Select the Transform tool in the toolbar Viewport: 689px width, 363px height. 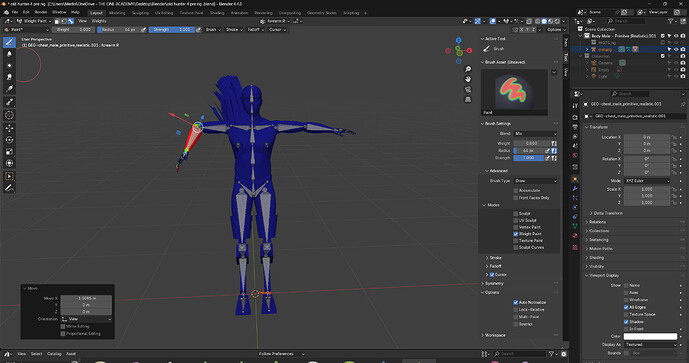[x=9, y=163]
